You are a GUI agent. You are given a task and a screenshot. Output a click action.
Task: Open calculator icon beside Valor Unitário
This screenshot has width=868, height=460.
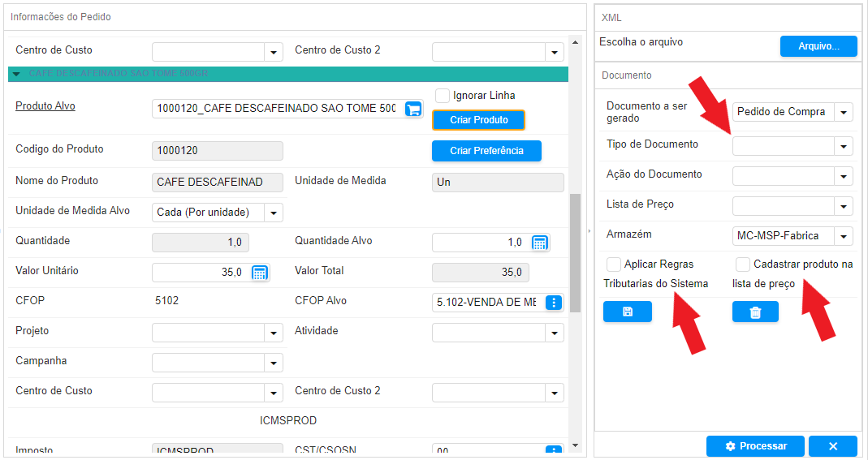[x=259, y=273]
